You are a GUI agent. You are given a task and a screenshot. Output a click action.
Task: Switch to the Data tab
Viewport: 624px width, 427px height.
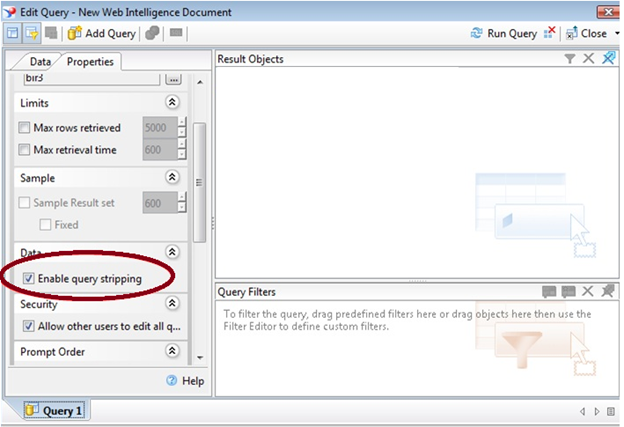click(40, 62)
